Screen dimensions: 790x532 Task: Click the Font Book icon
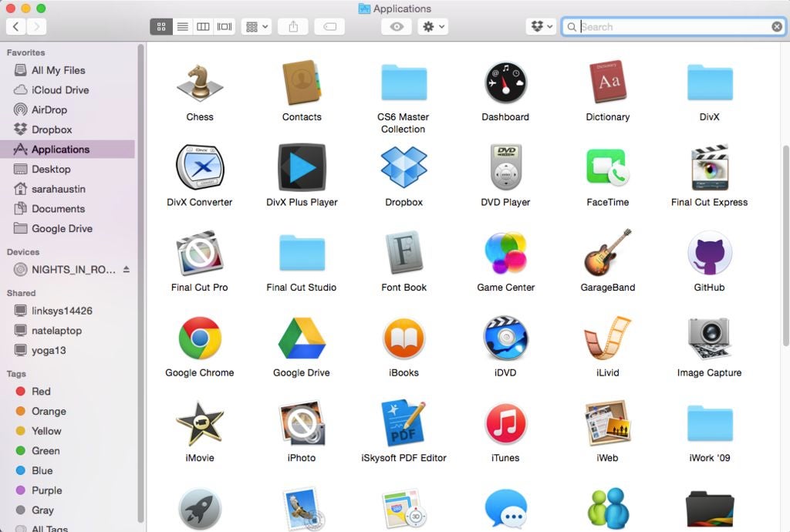403,253
